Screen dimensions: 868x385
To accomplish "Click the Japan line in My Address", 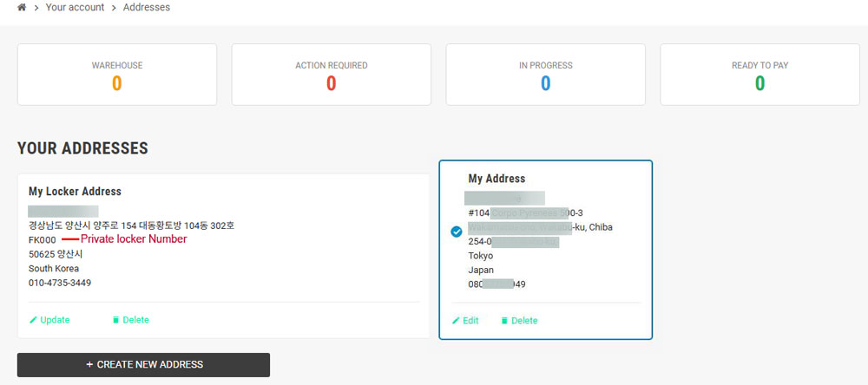I will coord(481,270).
